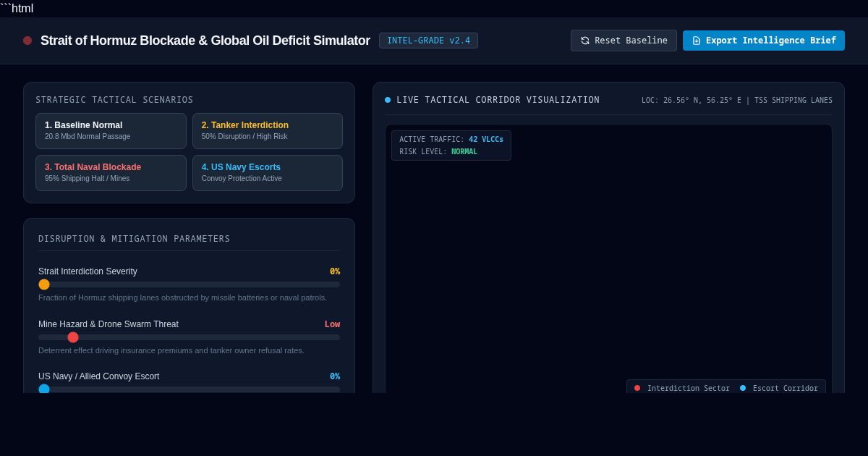Click the shipping lanes obstruction description
868x456 pixels.
tap(182, 297)
